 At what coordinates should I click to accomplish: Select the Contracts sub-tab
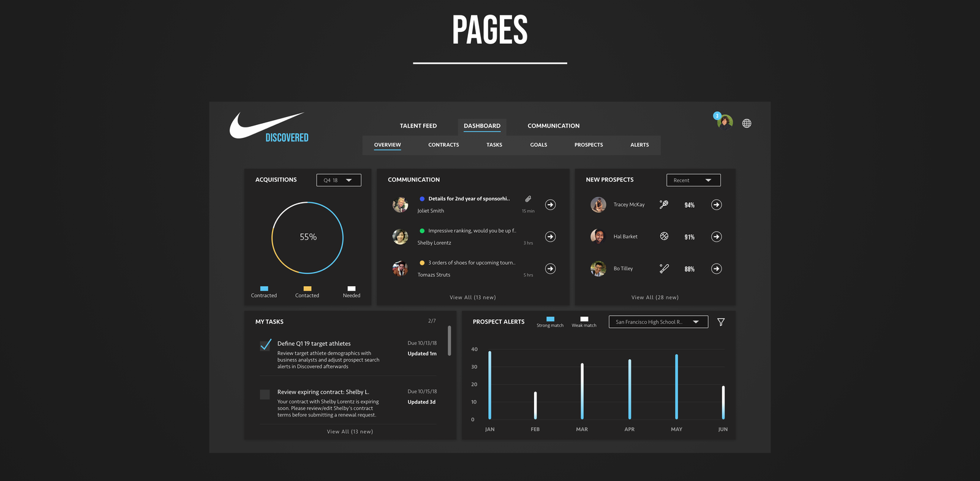(x=443, y=145)
